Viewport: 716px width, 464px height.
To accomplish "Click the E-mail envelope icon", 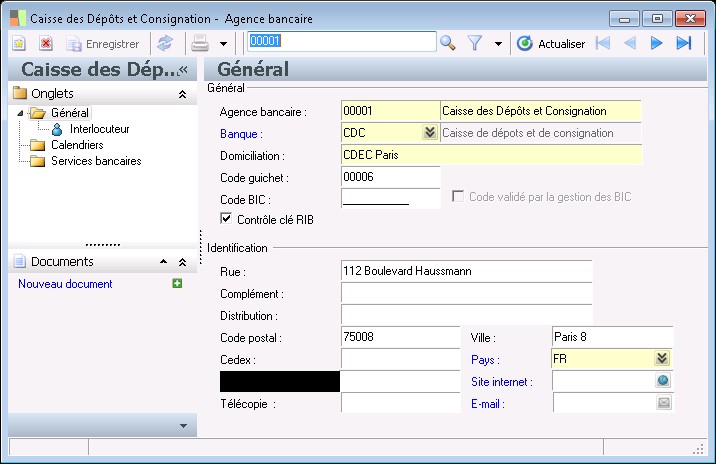I will [662, 403].
